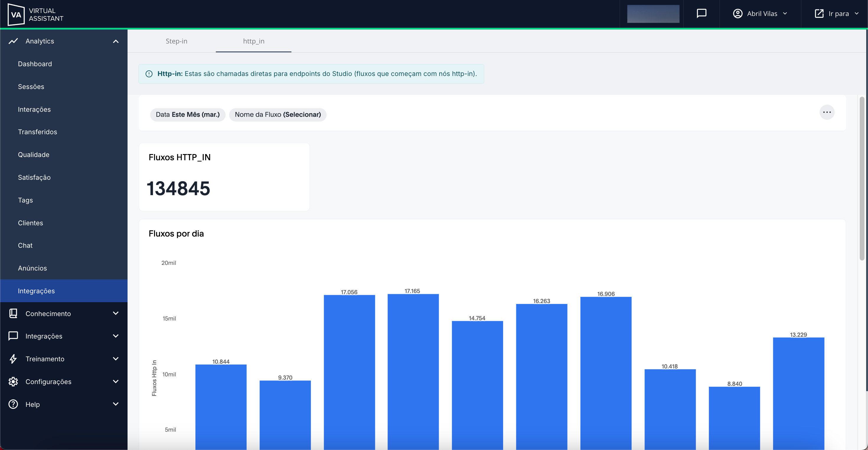Expand the Integrações chevron in lower sidebar
The width and height of the screenshot is (868, 450).
[115, 336]
